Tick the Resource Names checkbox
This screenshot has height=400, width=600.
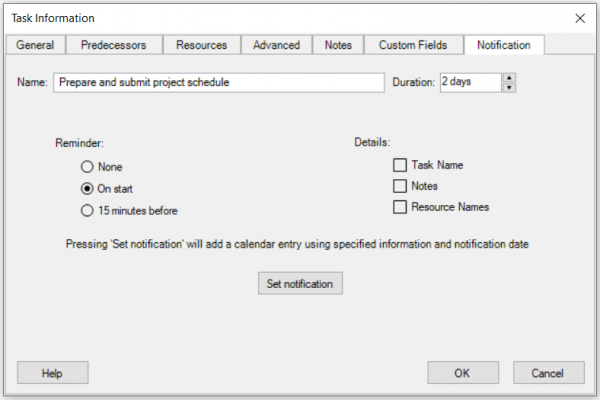coord(400,207)
